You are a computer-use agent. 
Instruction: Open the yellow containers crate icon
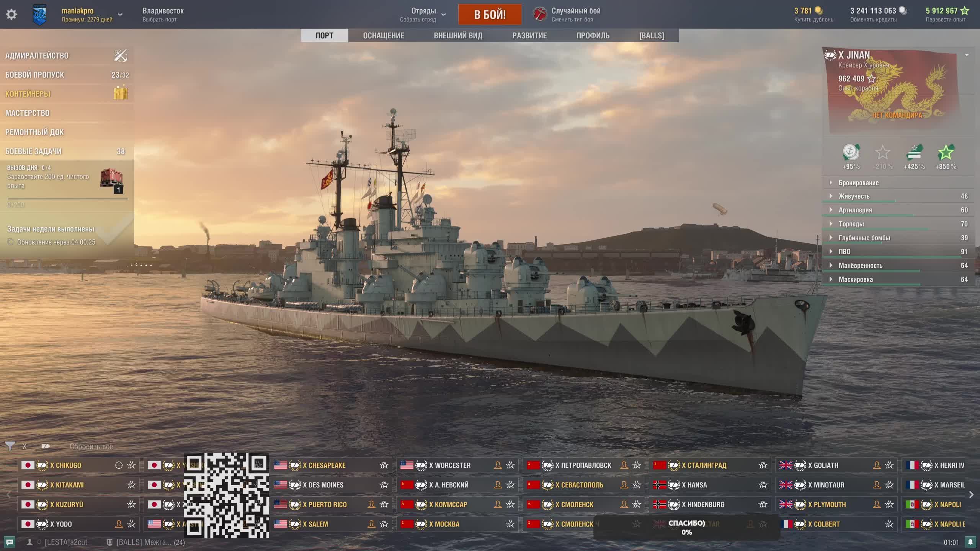coord(121,93)
